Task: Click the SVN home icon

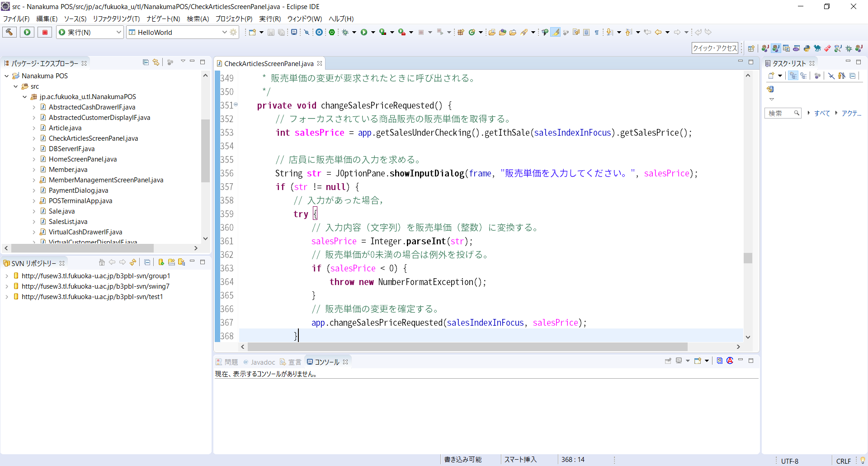Action: [102, 262]
